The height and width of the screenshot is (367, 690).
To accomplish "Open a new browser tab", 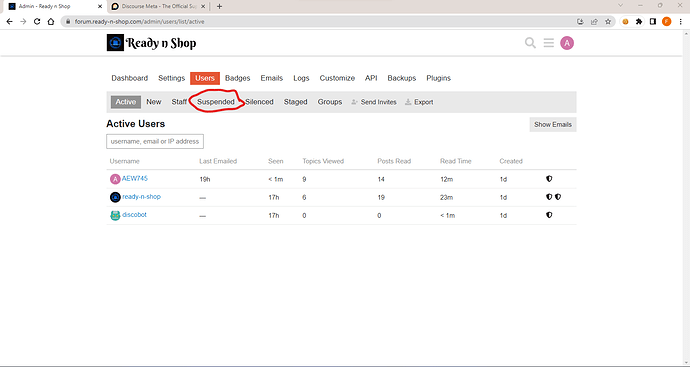I will point(219,6).
